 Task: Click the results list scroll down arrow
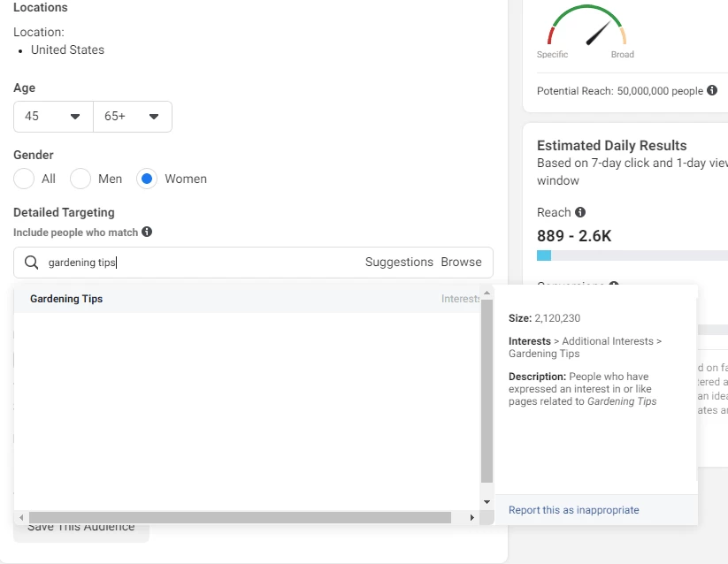click(487, 502)
